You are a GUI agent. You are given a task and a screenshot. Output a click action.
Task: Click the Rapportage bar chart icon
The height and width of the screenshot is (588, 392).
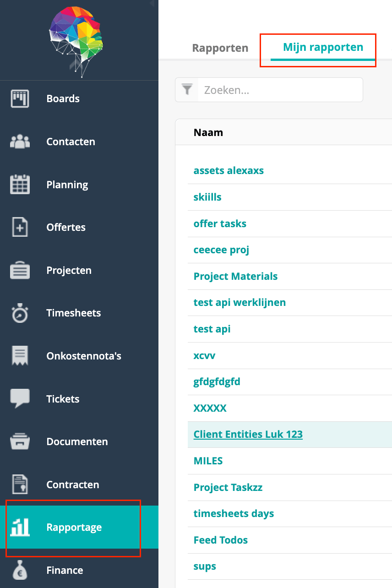click(20, 528)
